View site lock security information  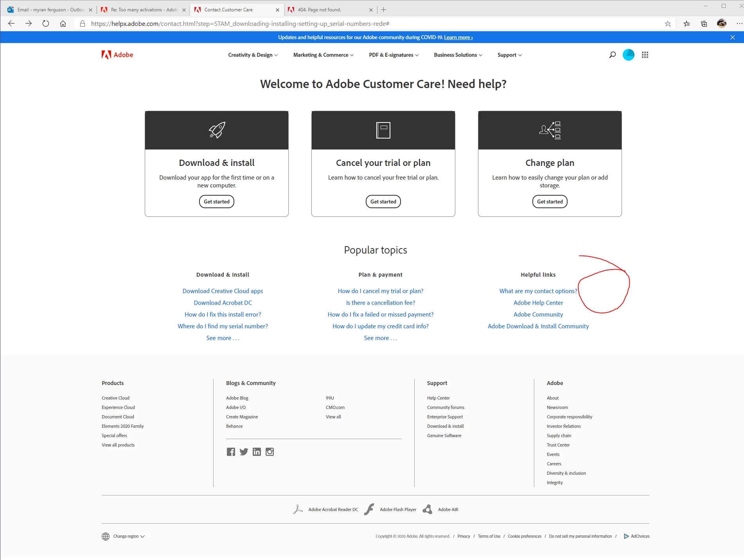[x=82, y=23]
